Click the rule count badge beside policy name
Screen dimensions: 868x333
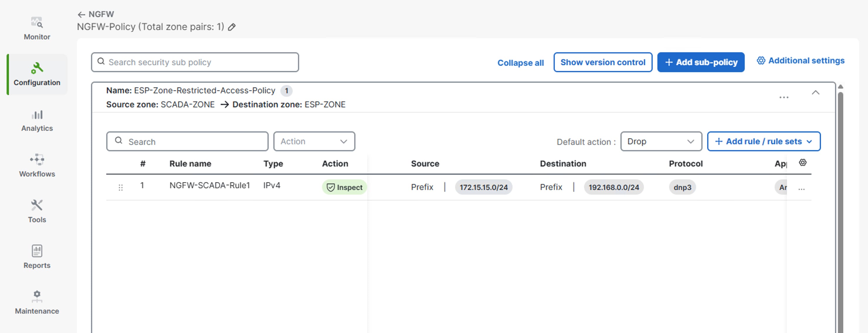point(286,91)
